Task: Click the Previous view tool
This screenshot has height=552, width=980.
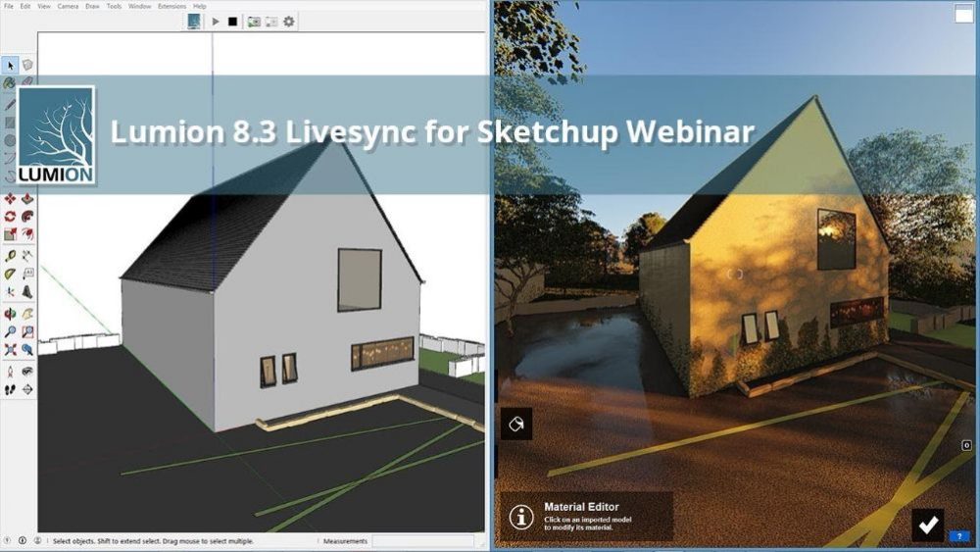Action: 27,350
